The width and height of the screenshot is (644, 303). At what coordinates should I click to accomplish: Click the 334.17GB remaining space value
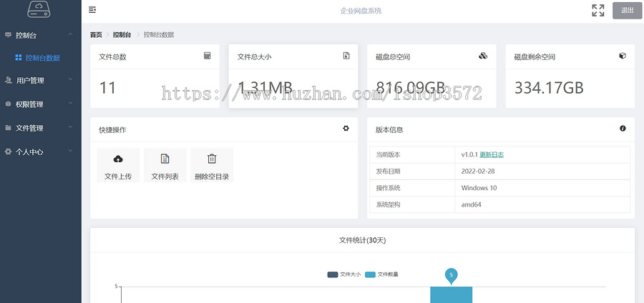click(549, 88)
